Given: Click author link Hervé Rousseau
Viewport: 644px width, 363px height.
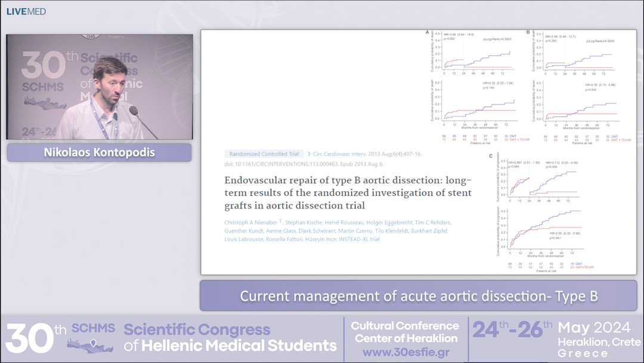Looking at the screenshot, I should (x=345, y=223).
